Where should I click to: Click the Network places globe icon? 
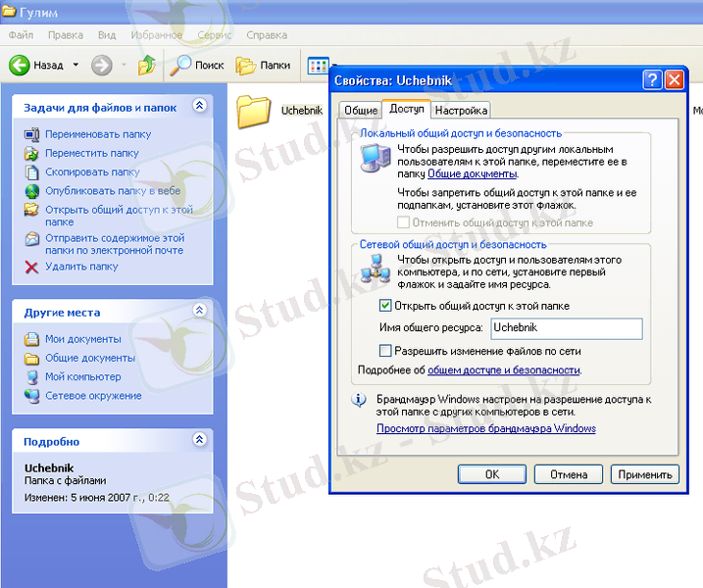click(x=31, y=396)
